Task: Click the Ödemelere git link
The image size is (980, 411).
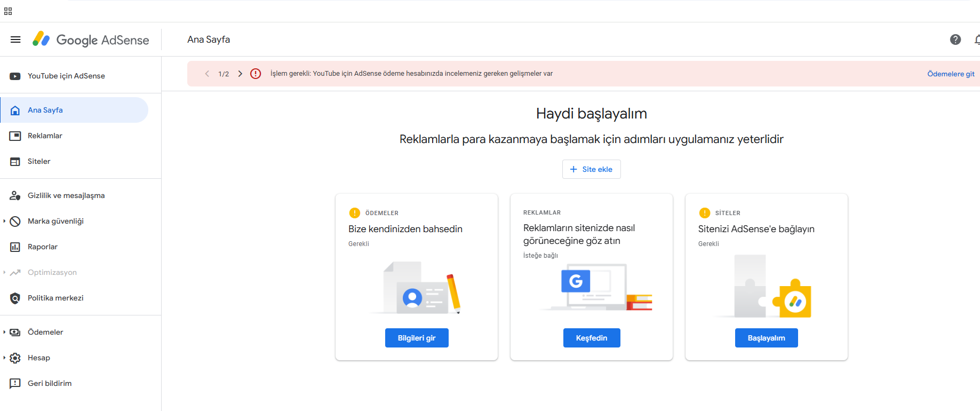Action: (x=951, y=74)
